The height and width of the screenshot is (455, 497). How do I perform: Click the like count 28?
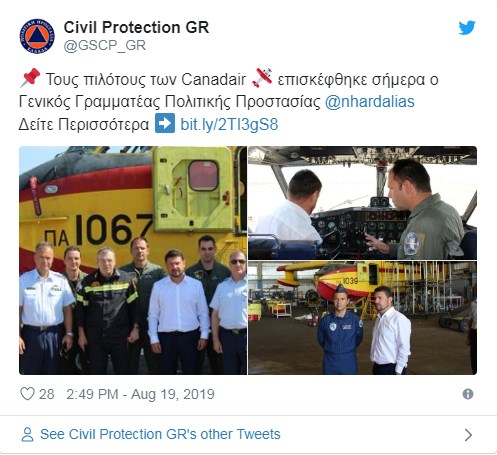(x=47, y=394)
